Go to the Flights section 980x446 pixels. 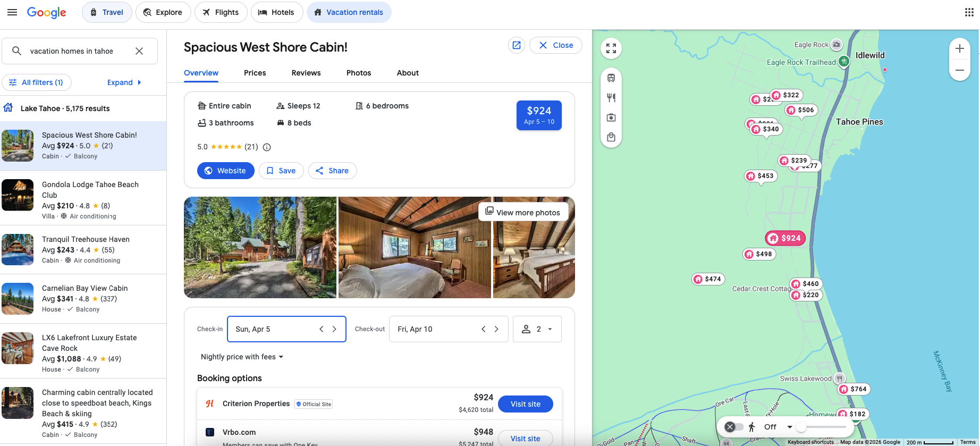point(221,12)
